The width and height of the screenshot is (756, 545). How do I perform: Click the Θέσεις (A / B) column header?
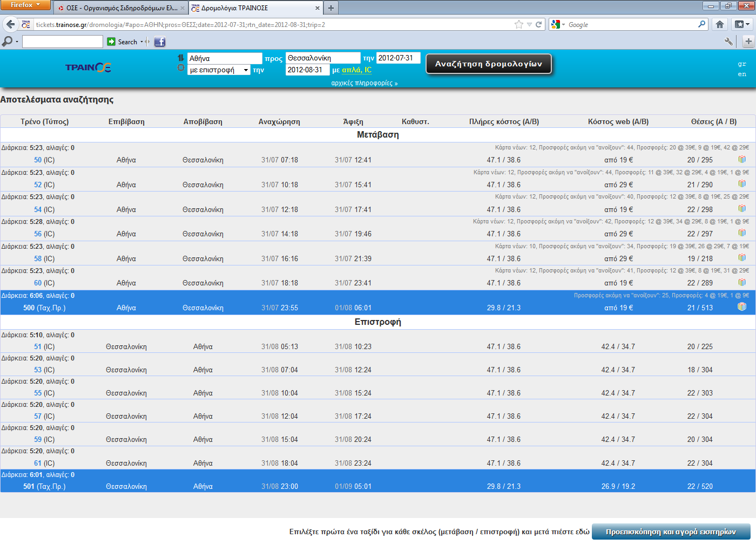[714, 121]
